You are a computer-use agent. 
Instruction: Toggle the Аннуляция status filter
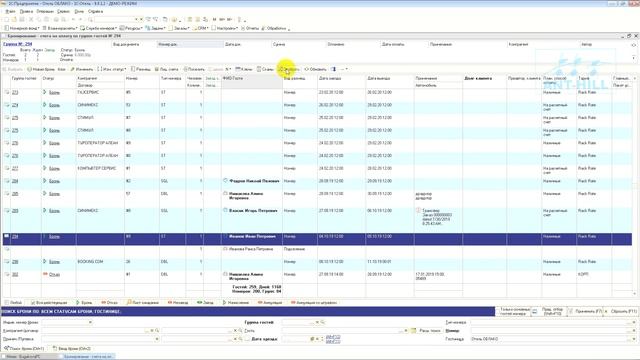[x=270, y=302]
